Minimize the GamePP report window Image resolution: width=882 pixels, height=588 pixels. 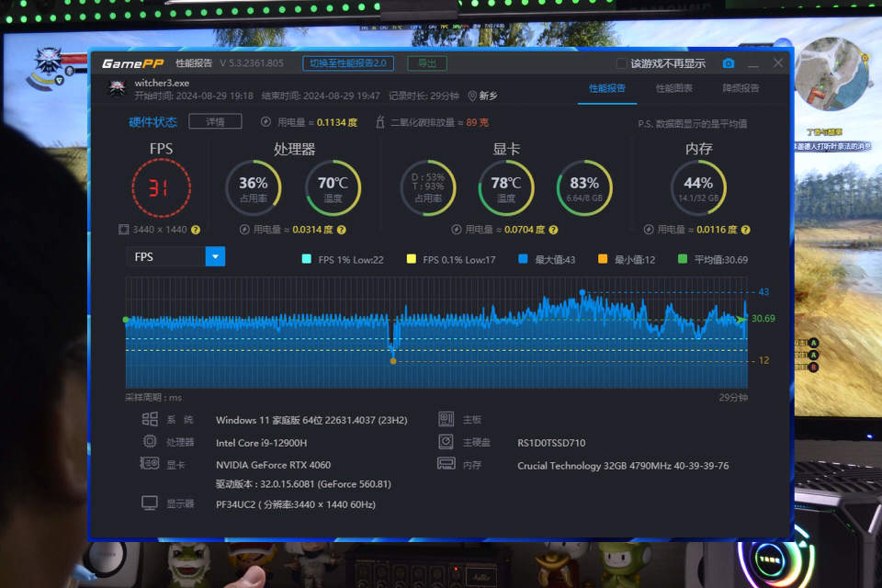(753, 64)
